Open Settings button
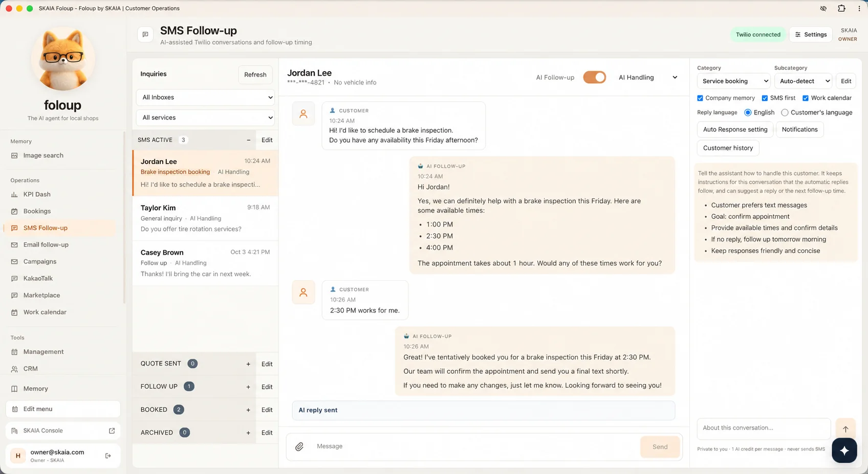The width and height of the screenshot is (868, 474). 811,34
